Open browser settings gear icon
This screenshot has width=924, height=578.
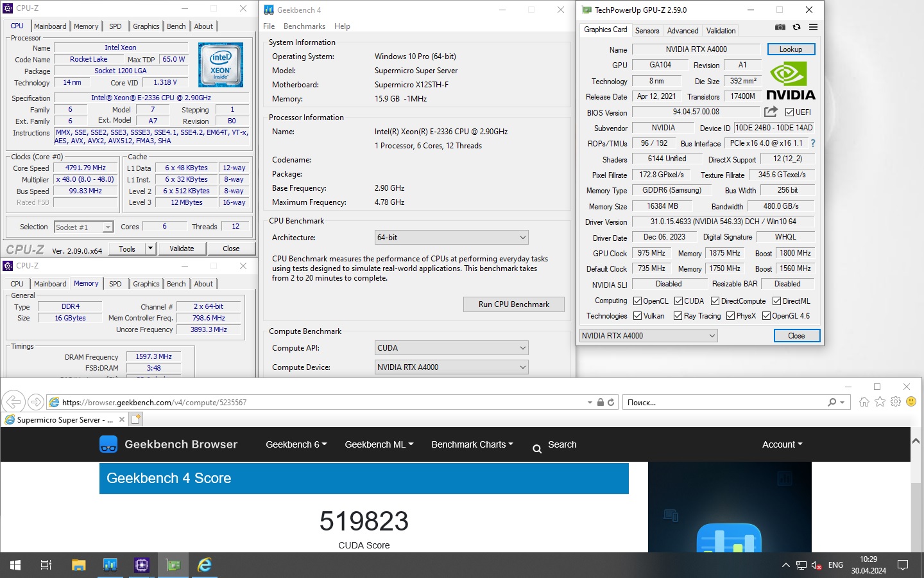(896, 402)
